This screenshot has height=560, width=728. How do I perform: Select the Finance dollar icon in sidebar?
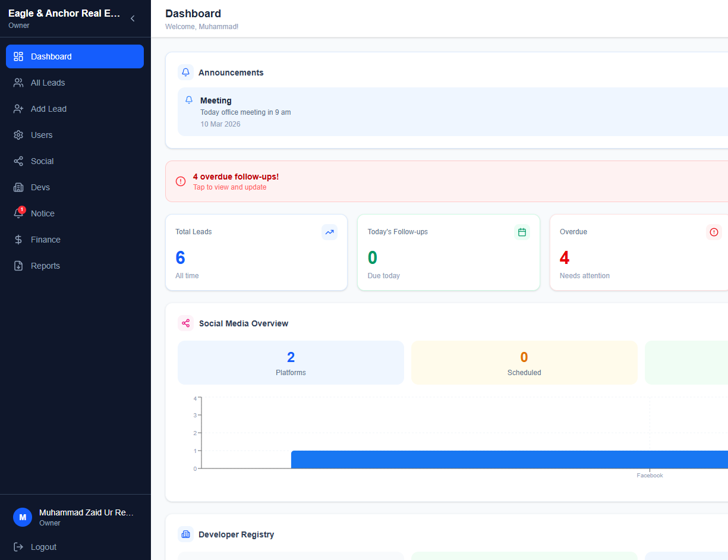(18, 240)
